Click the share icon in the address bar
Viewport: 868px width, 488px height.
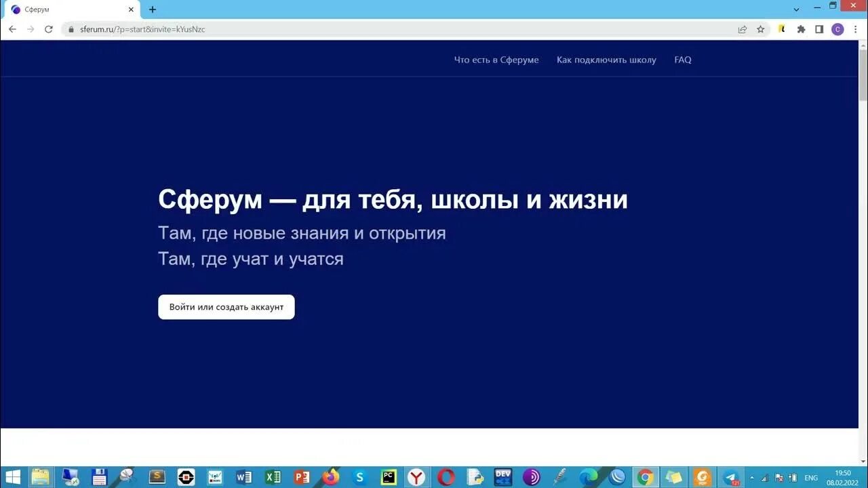pos(741,29)
